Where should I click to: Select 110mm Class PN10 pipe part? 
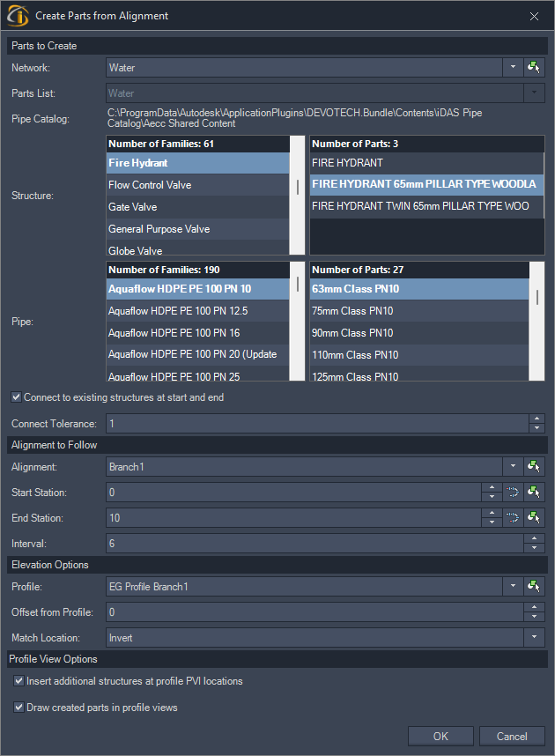[x=419, y=355]
